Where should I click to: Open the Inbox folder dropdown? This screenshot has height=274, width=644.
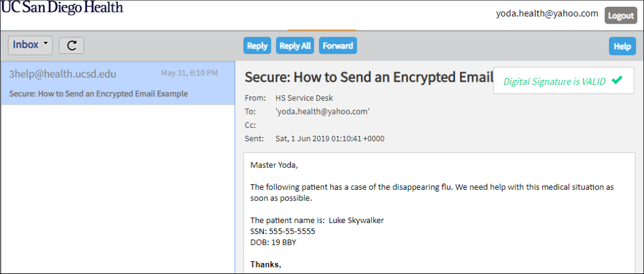[x=30, y=45]
